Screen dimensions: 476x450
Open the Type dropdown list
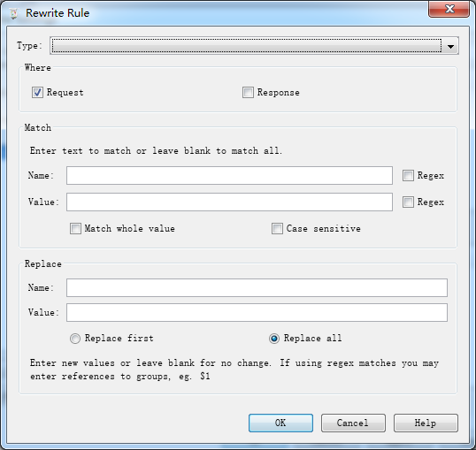point(254,46)
